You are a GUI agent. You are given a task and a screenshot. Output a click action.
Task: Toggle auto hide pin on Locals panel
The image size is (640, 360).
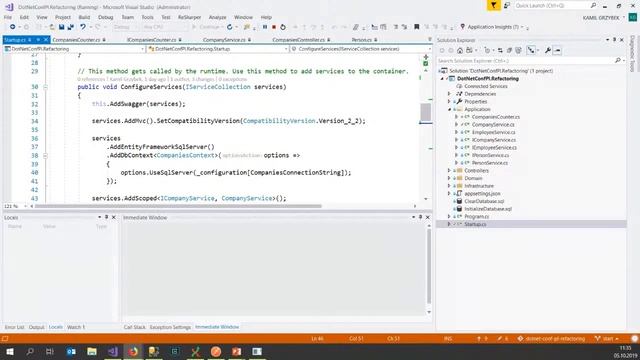coord(107,217)
